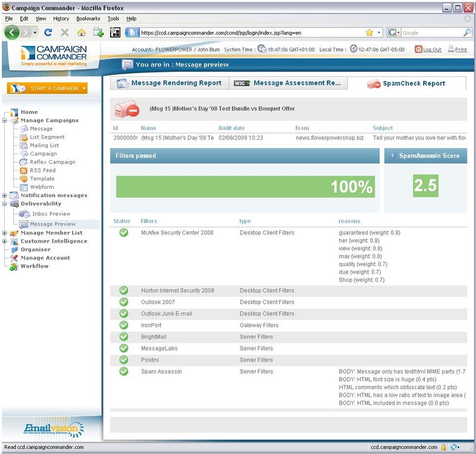Click the green check beside McAfee Security Center
This screenshot has height=454, width=476.
tap(124, 233)
